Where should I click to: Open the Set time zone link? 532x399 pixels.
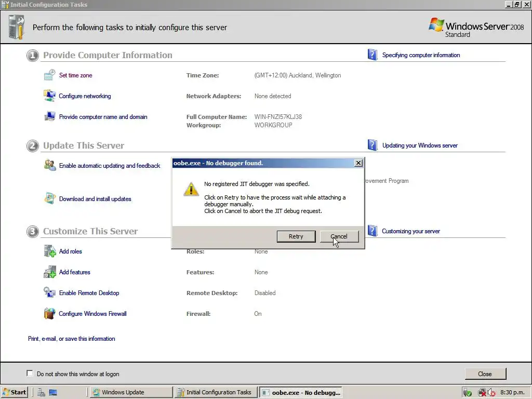(x=76, y=75)
